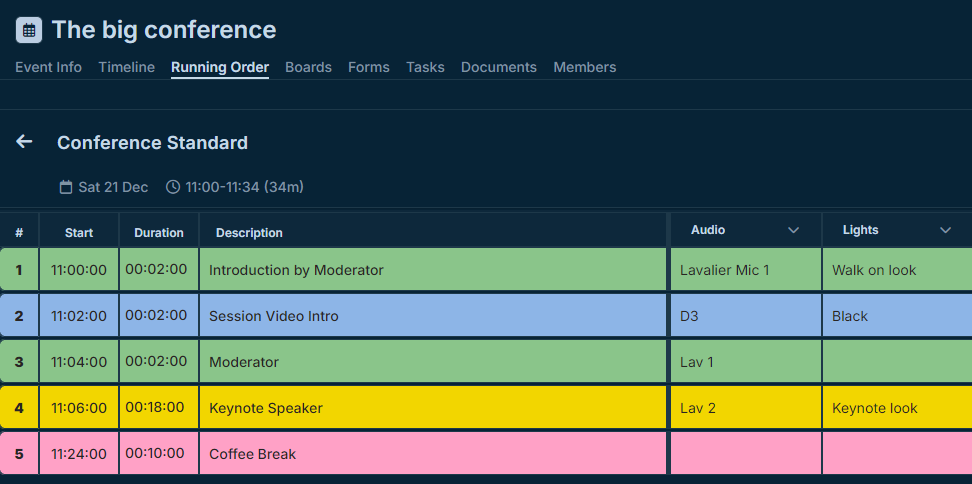Open the Boards tab

308,67
